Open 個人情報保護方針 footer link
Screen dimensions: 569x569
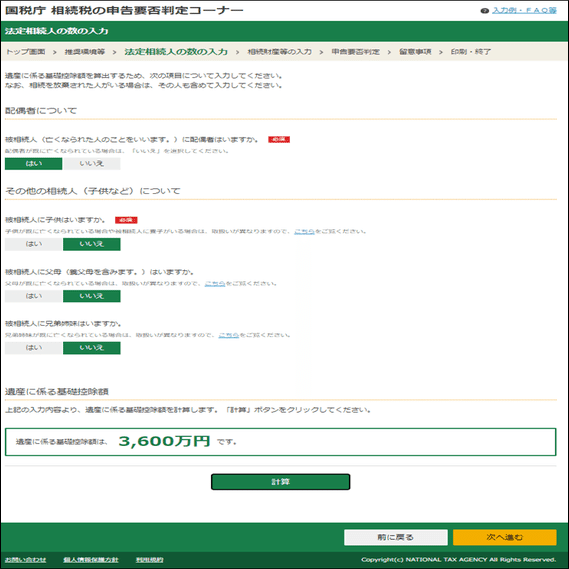[91, 560]
